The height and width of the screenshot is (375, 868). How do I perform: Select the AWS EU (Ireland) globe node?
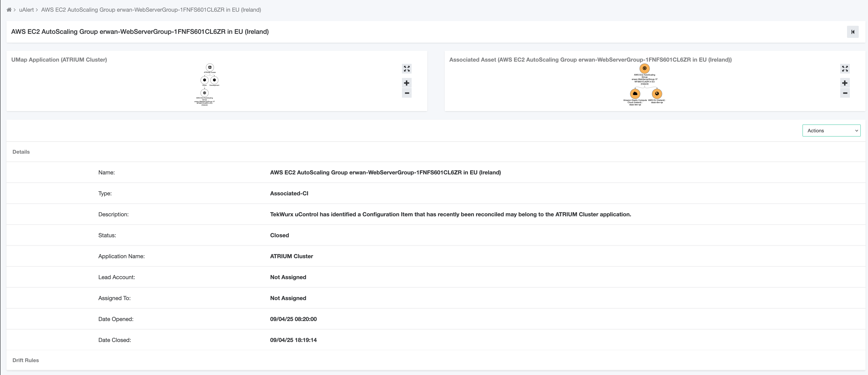point(657,94)
